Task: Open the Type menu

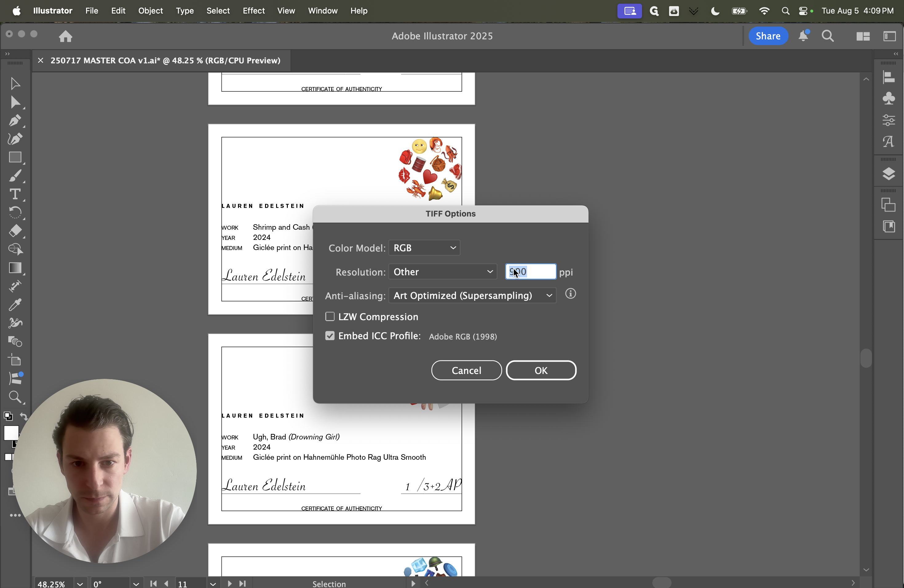Action: coord(184,11)
